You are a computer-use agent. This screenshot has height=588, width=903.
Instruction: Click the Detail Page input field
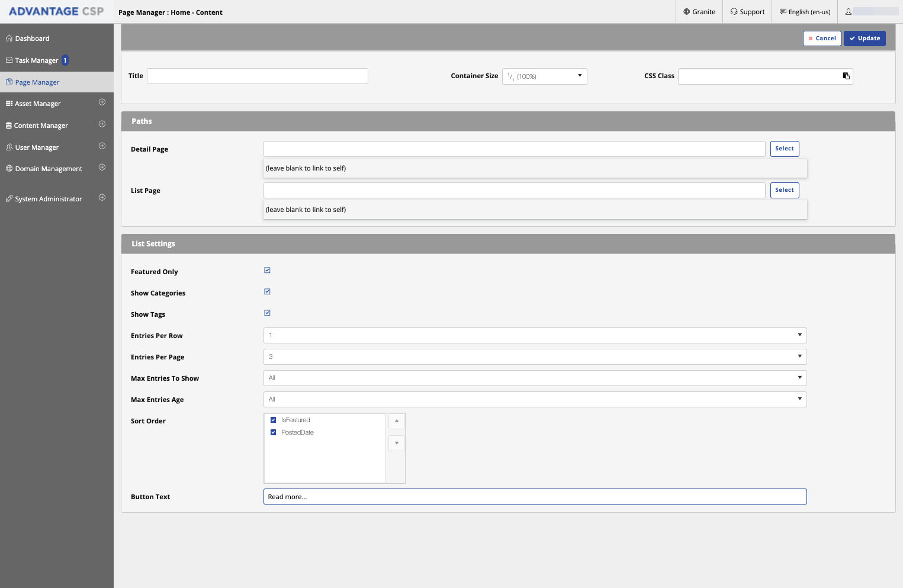515,149
